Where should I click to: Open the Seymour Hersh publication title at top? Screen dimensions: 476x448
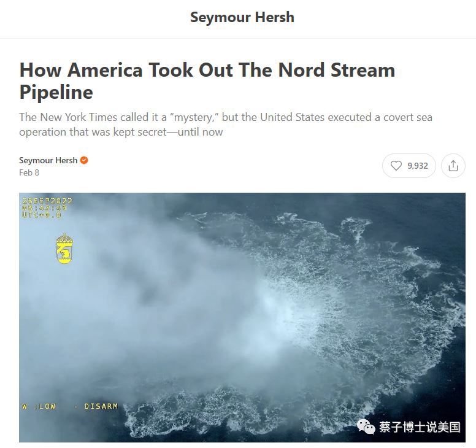point(242,17)
